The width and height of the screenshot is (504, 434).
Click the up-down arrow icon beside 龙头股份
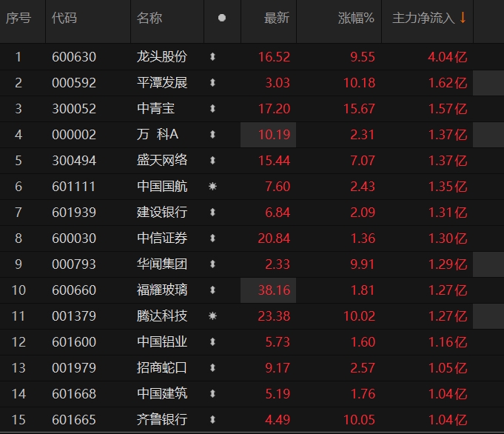pyautogui.click(x=212, y=57)
